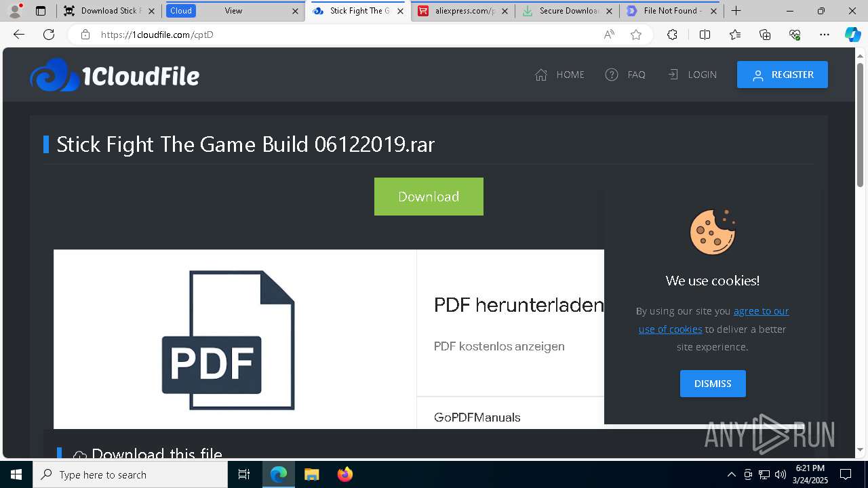Open browser Collections

coord(765,35)
